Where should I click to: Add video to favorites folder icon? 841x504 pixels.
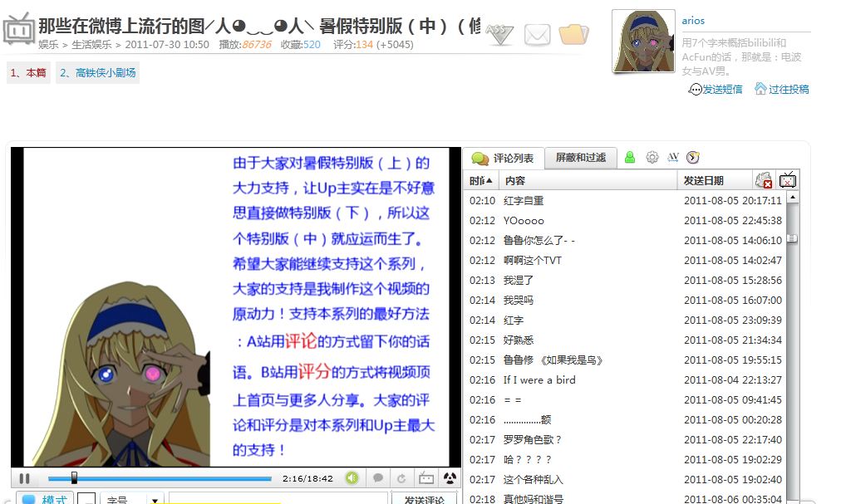tap(573, 34)
